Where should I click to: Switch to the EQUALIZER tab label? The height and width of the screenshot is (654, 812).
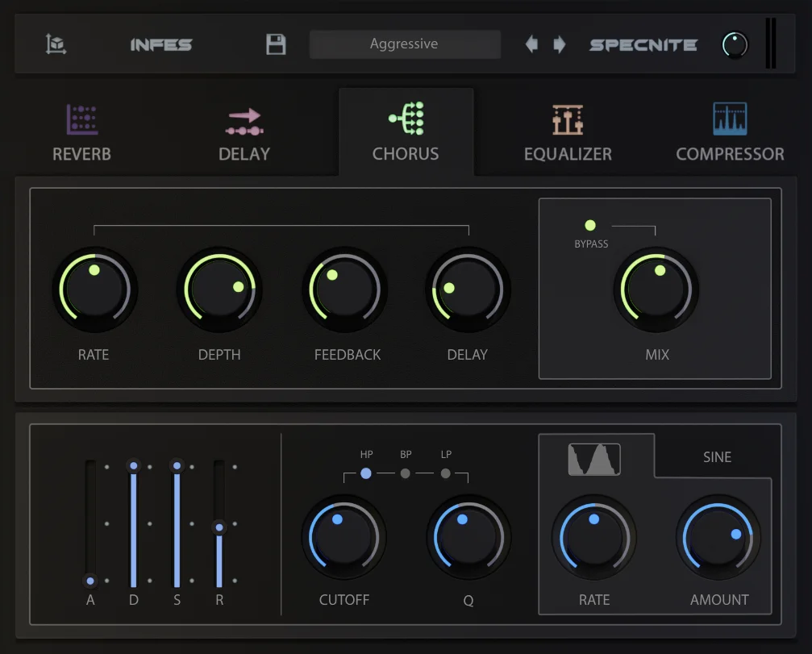568,154
